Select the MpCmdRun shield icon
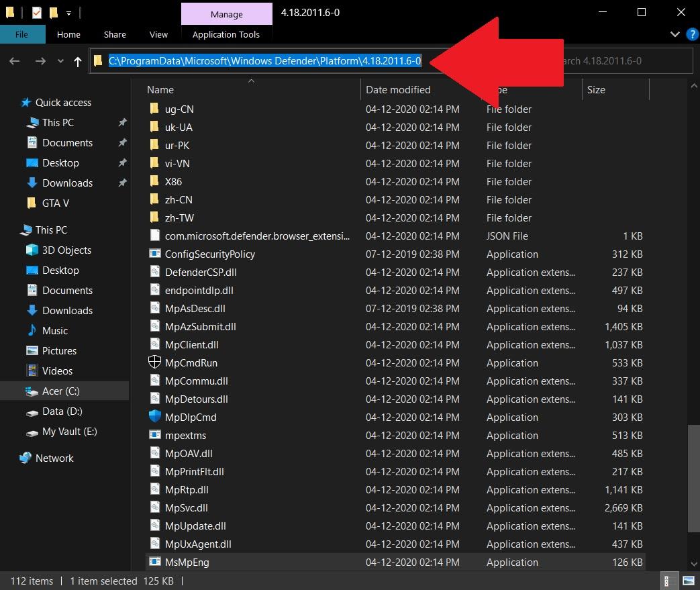This screenshot has width=700, height=590. 154,362
